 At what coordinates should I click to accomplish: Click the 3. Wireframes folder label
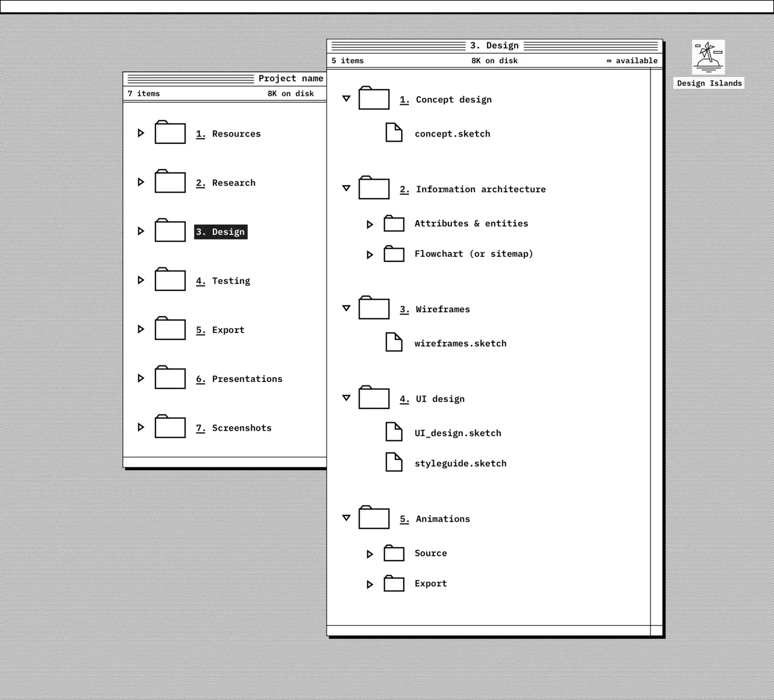(x=435, y=309)
